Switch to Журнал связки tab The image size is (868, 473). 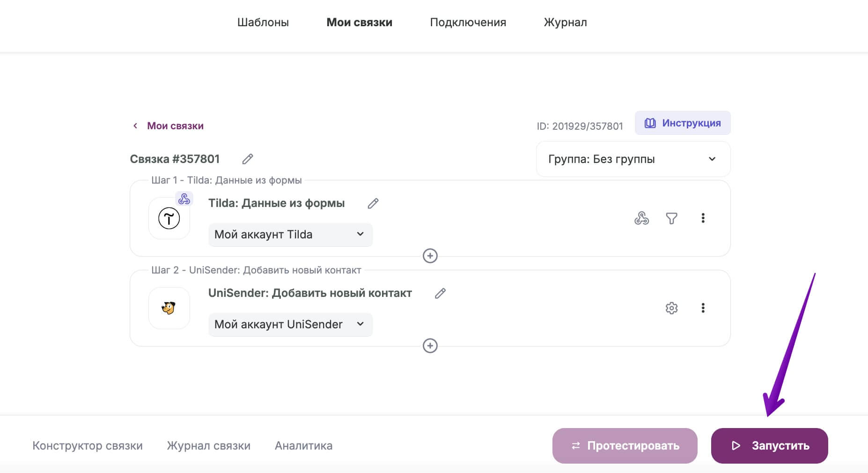(209, 446)
